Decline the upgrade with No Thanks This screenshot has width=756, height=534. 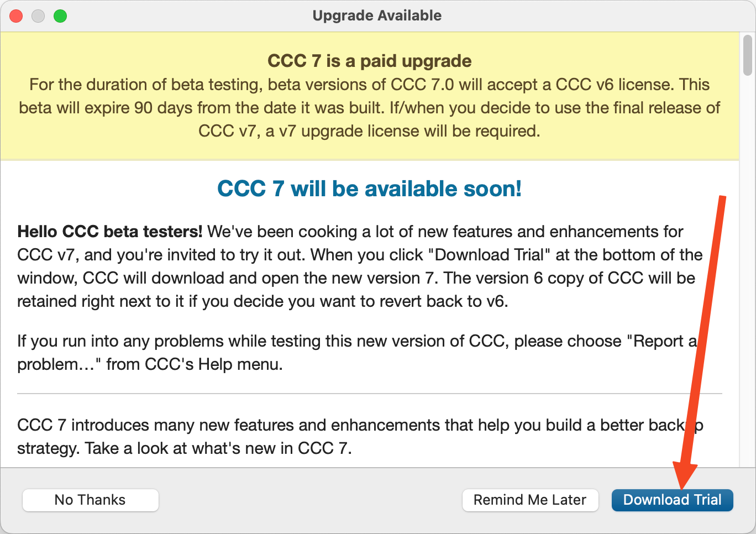[90, 500]
